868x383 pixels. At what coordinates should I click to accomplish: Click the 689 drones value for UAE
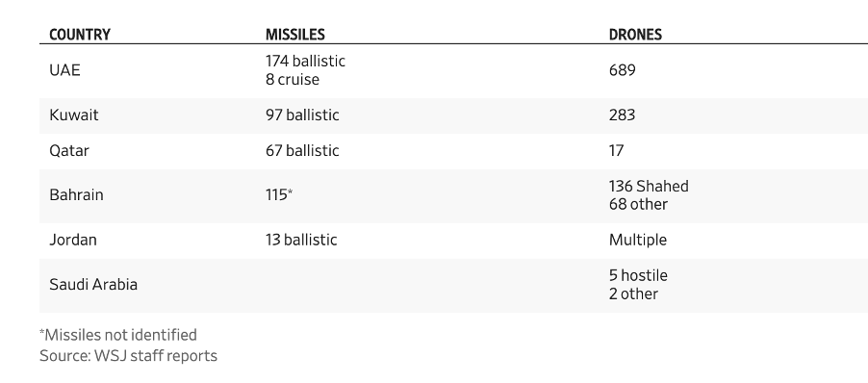623,70
